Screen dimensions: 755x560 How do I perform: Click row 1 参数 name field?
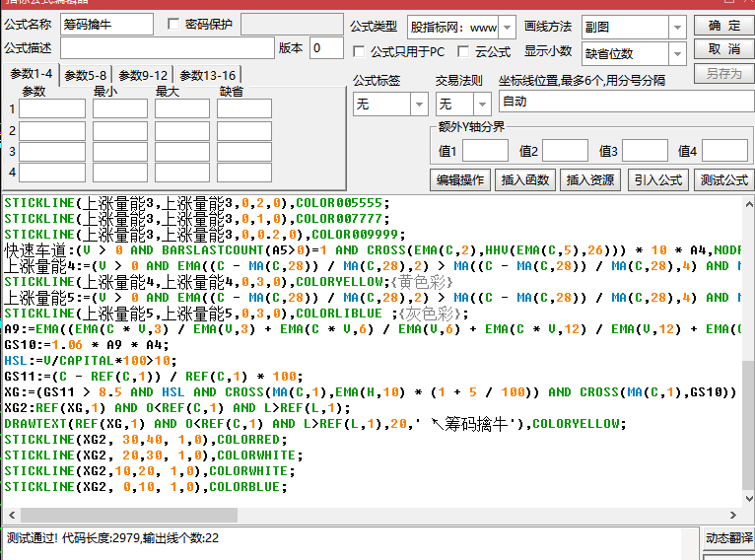[52, 108]
